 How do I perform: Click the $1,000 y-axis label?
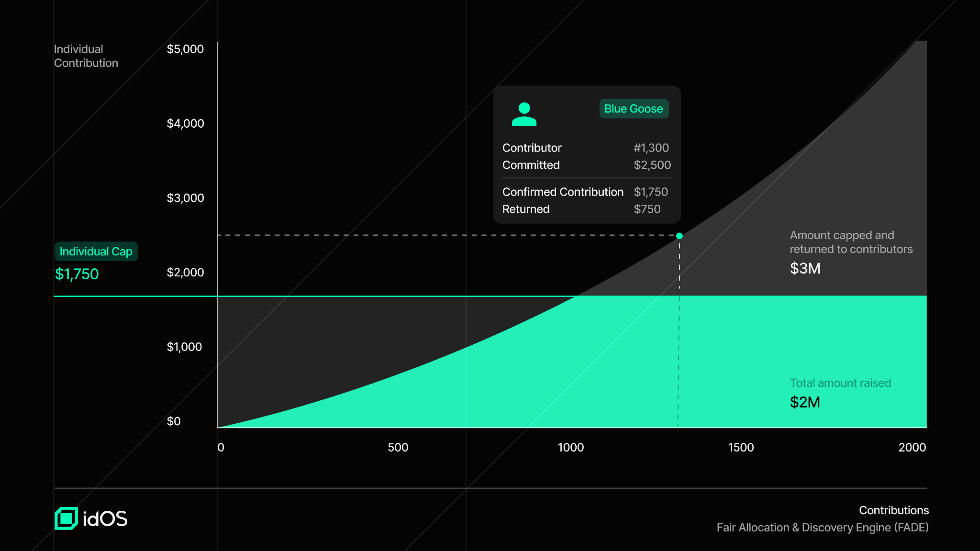click(184, 347)
